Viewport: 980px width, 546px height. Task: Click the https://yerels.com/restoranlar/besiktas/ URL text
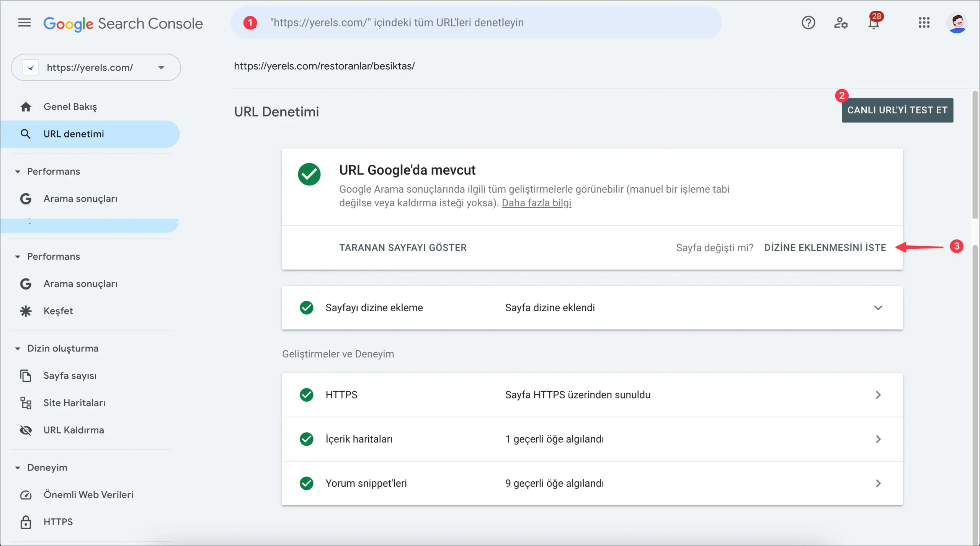tap(324, 66)
